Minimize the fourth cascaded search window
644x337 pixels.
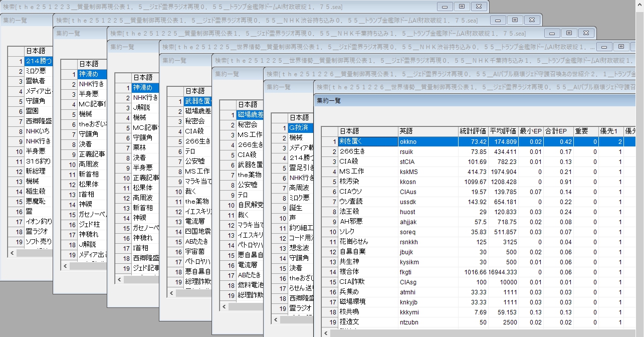click(x=604, y=46)
